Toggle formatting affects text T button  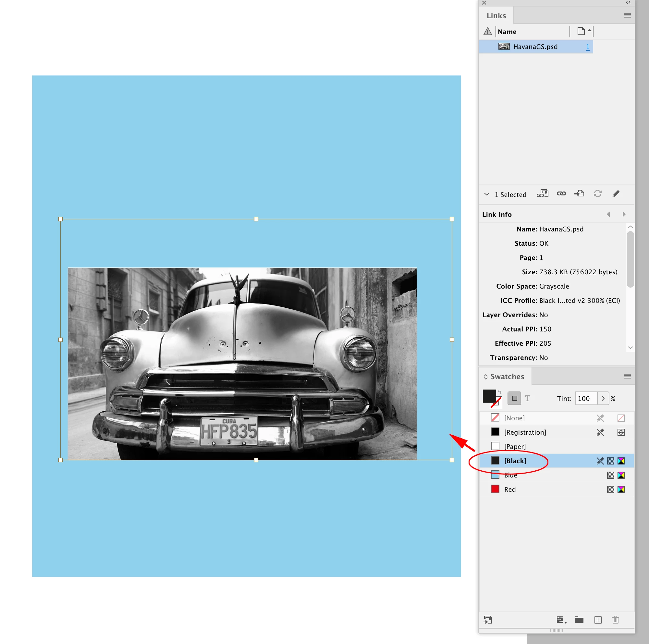click(527, 398)
